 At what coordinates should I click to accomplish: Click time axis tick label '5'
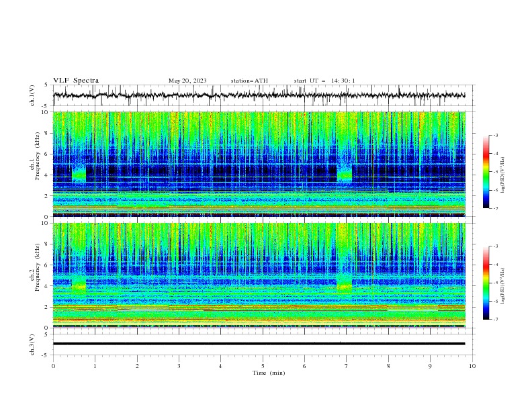[263, 366]
